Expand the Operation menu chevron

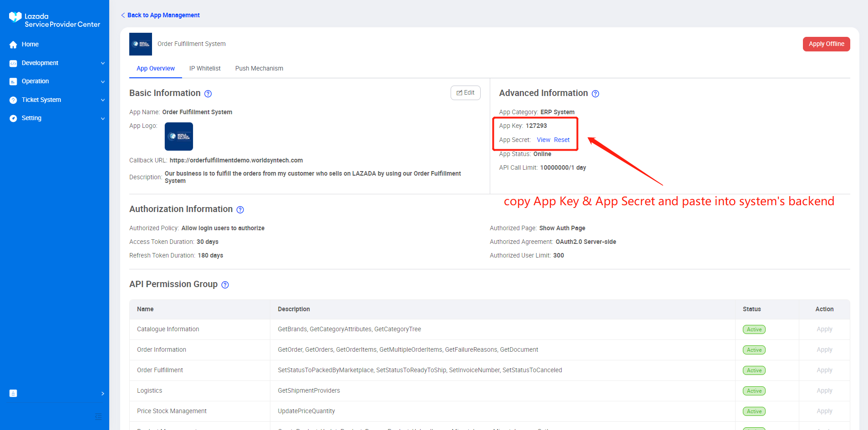point(103,82)
